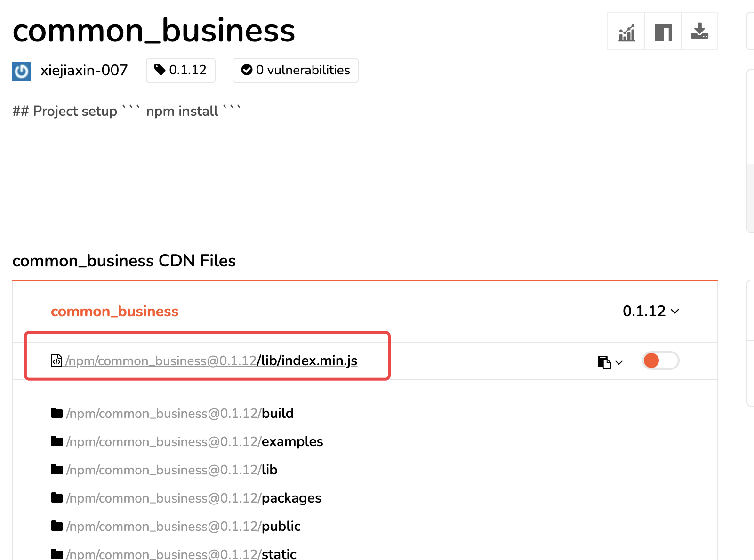Open the copy options dropdown

tap(610, 362)
